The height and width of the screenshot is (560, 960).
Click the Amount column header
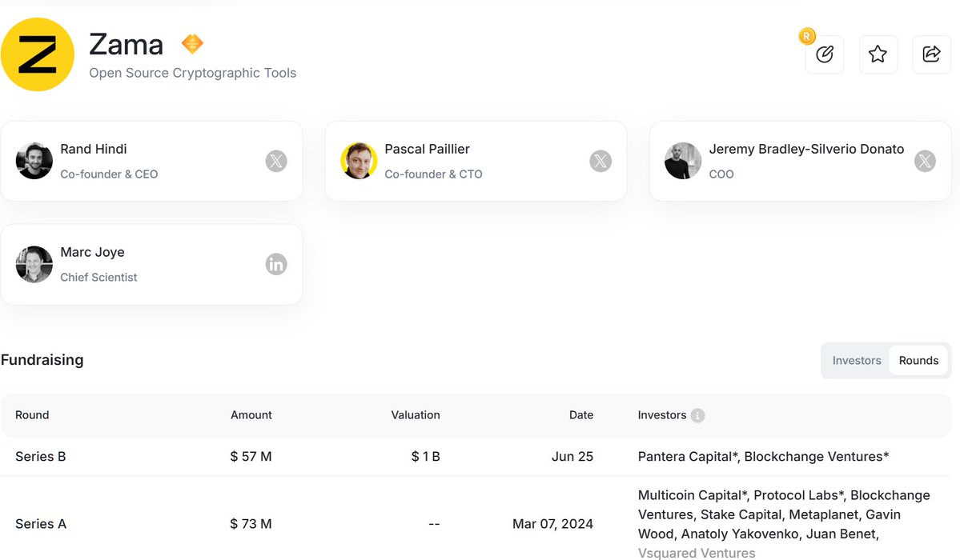point(251,415)
